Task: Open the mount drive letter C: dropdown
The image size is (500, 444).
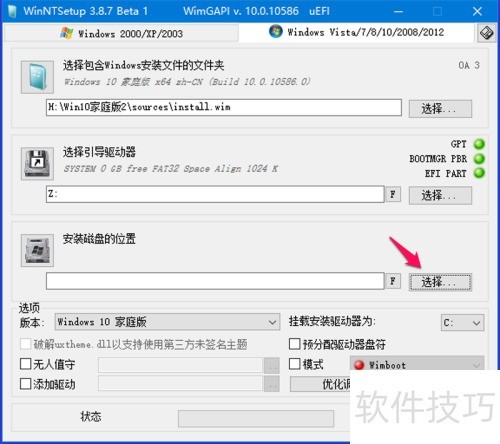Action: pos(462,323)
